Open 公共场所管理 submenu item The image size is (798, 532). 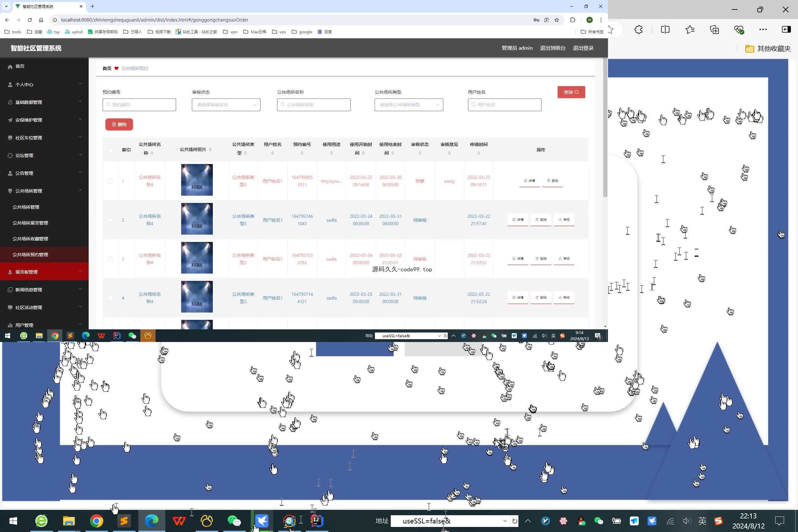(44, 207)
